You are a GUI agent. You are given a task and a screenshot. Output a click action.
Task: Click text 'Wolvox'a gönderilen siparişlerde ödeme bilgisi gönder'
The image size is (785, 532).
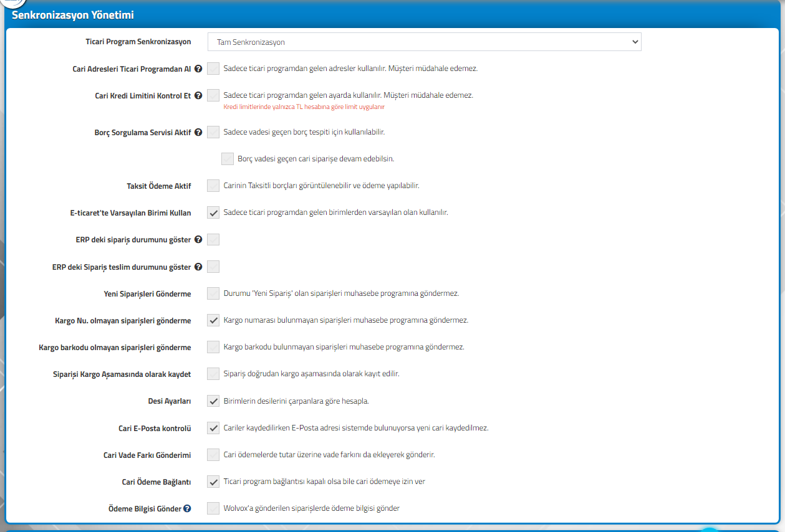click(x=312, y=508)
